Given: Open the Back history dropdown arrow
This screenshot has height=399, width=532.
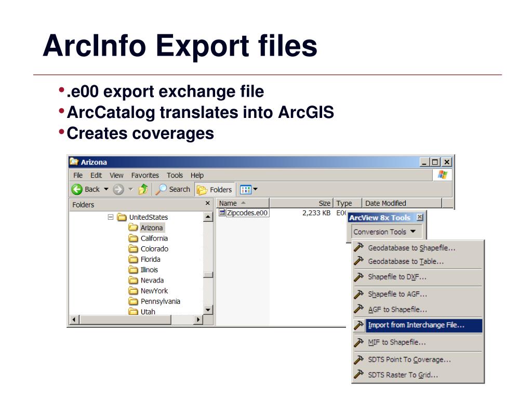Looking at the screenshot, I should (x=106, y=189).
